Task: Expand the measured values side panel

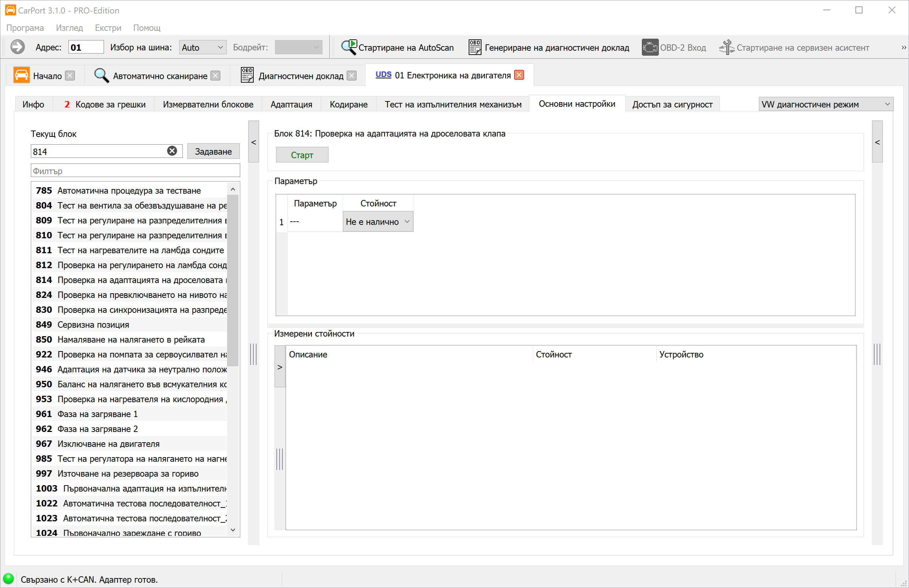Action: 280,367
